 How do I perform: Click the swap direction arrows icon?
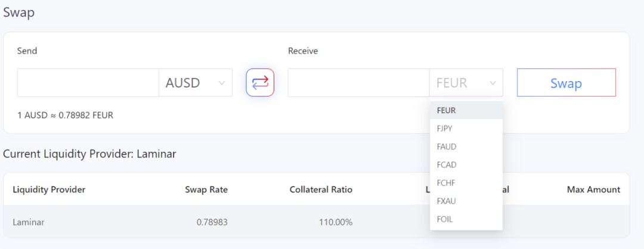pyautogui.click(x=260, y=83)
